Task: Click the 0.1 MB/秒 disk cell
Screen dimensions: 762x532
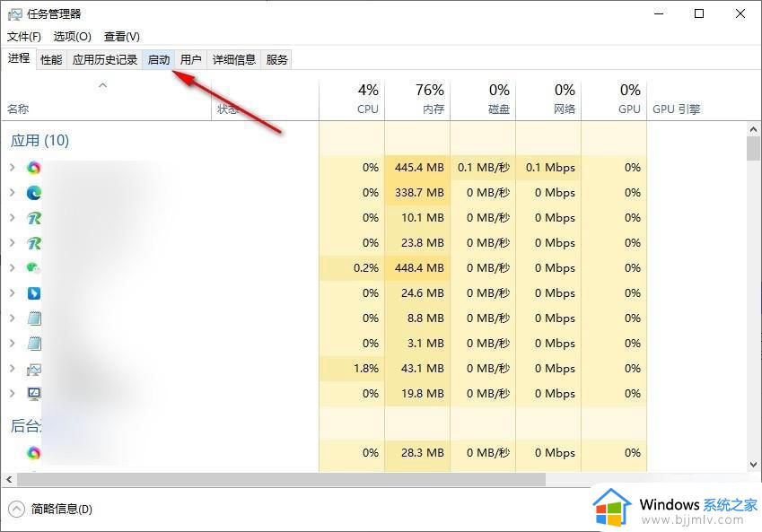Action: click(x=483, y=168)
